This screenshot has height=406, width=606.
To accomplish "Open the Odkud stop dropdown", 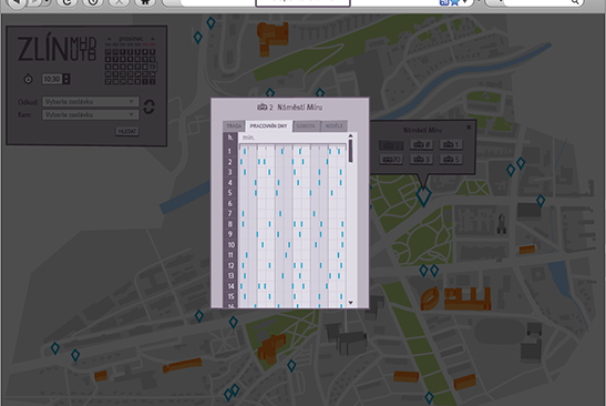I will [x=90, y=101].
